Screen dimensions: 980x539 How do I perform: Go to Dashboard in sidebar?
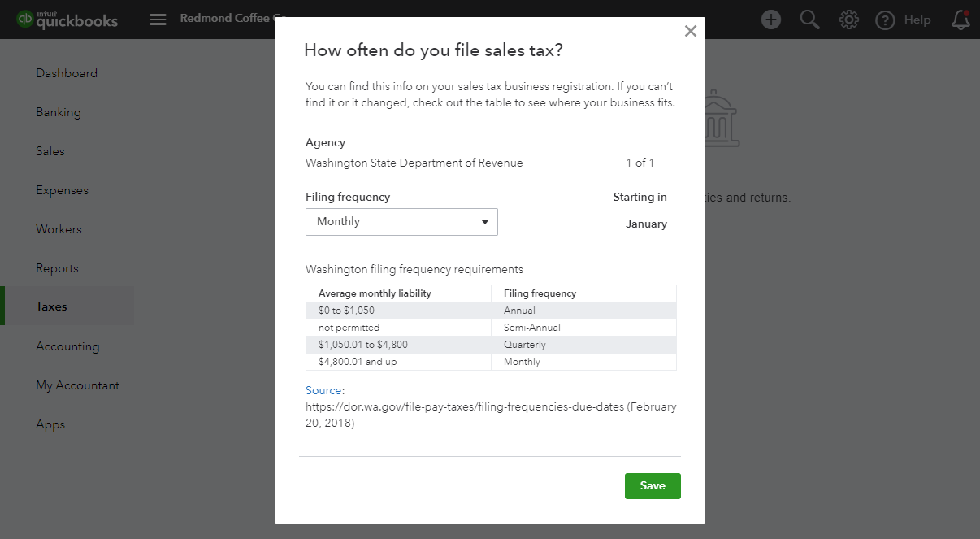pos(67,73)
